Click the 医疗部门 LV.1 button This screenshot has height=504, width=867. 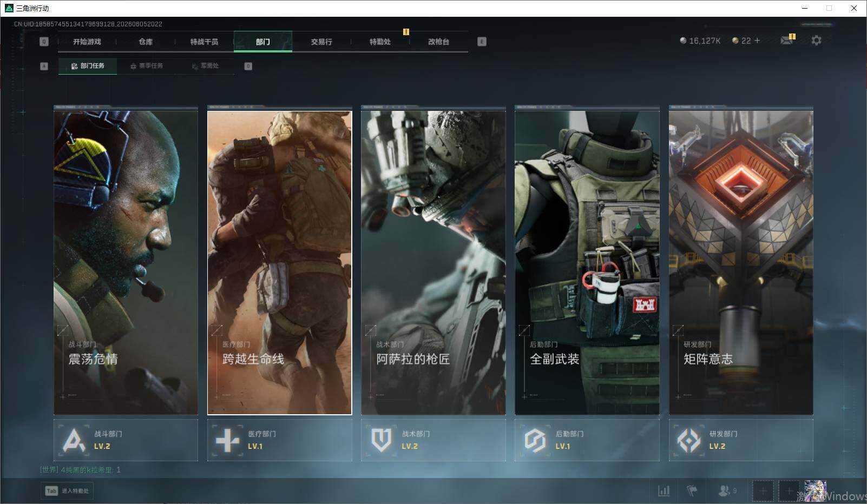click(279, 440)
